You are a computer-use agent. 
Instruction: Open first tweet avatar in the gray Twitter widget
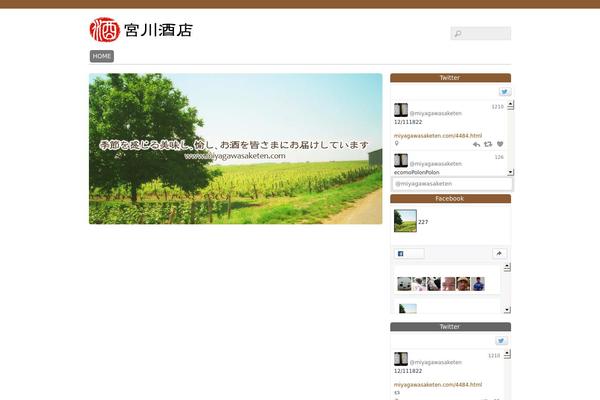(401, 359)
